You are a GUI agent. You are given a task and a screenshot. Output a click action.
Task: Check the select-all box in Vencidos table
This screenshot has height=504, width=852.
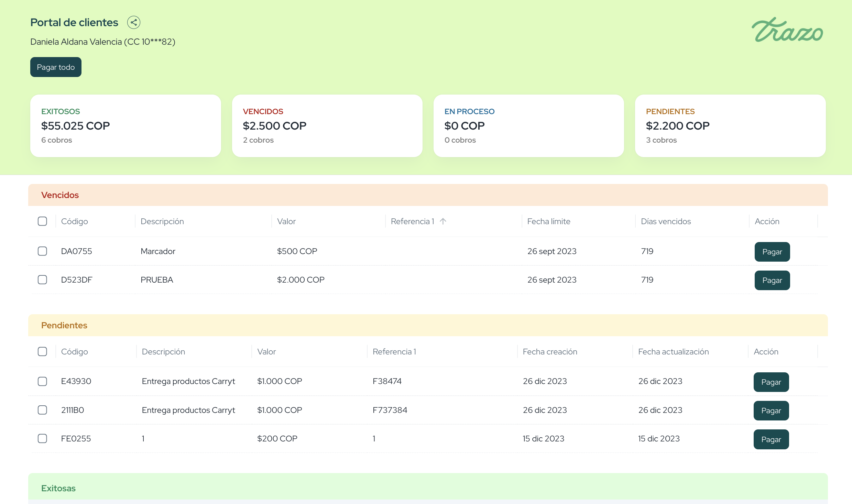coord(42,221)
